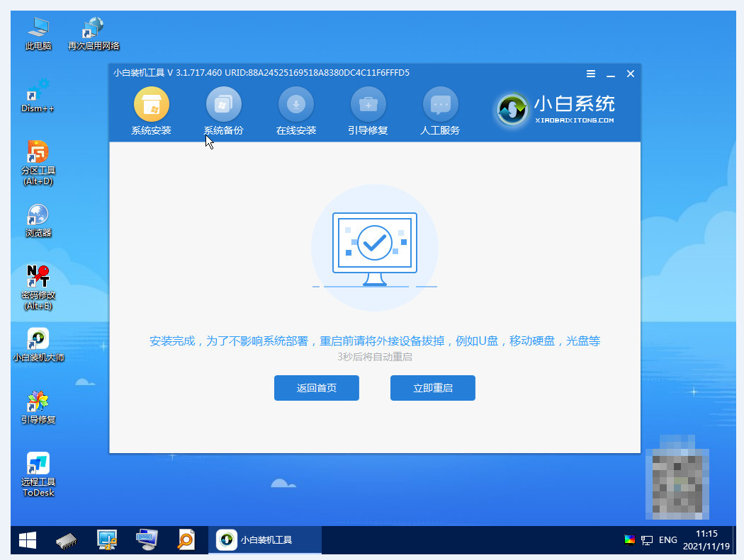Select the 远程工具 ToDesk desktop icon
The width and height of the screenshot is (744, 560).
(38, 473)
